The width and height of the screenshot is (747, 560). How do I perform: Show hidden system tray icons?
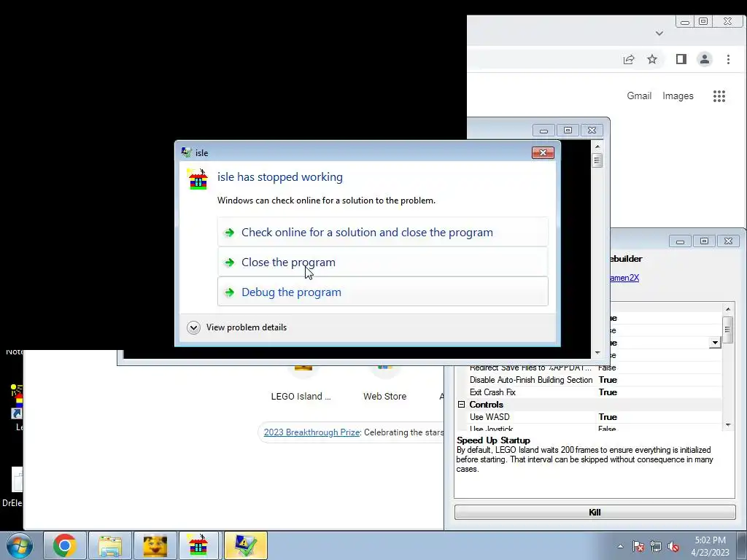(620, 546)
